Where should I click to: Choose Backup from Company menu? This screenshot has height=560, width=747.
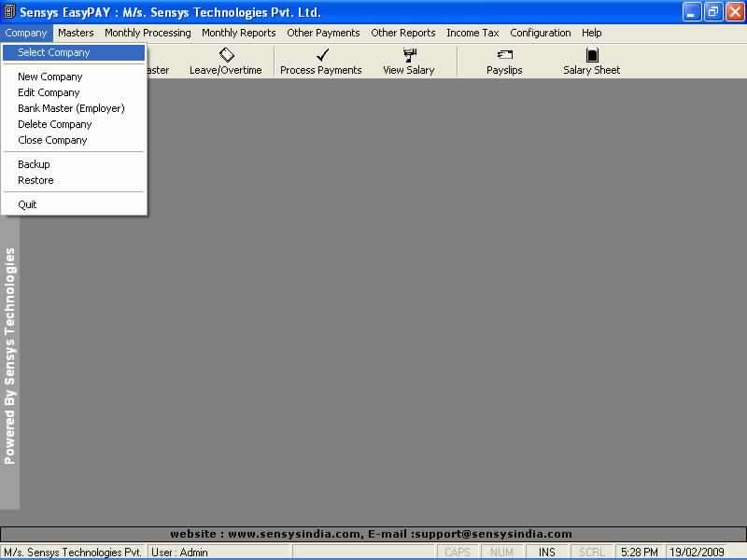pyautogui.click(x=74, y=164)
